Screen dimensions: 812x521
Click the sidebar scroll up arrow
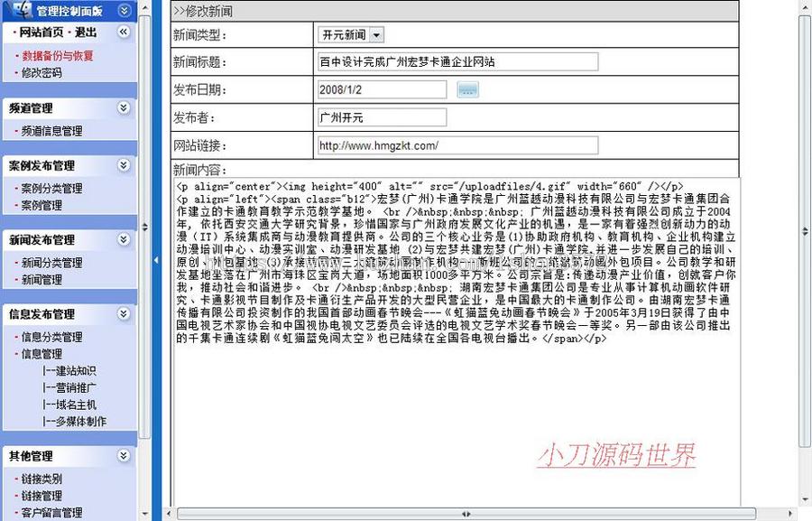pyautogui.click(x=145, y=8)
